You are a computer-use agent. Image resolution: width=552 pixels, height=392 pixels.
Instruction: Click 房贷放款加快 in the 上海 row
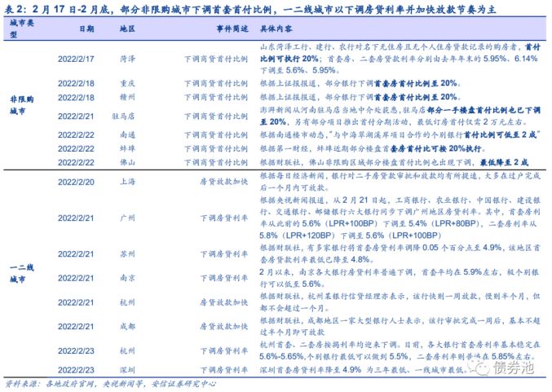pos(224,182)
